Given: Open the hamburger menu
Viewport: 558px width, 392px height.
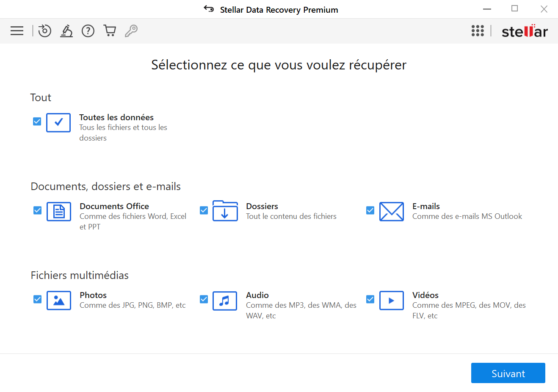Looking at the screenshot, I should pos(17,30).
